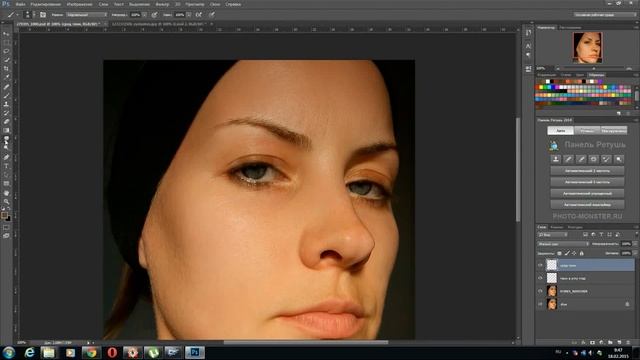The height and width of the screenshot is (360, 640).
Task: Open the brush Opacity dropdown arrow
Action: (x=144, y=15)
